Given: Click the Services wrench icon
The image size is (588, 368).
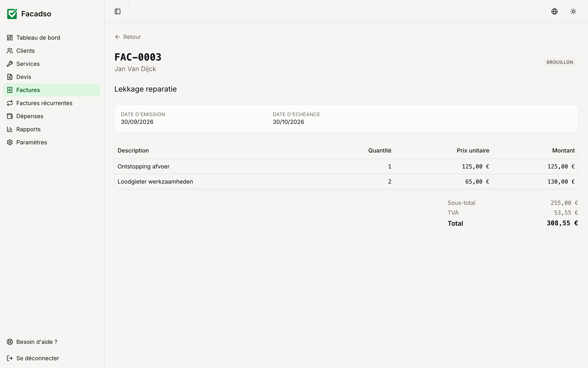Looking at the screenshot, I should [10, 64].
